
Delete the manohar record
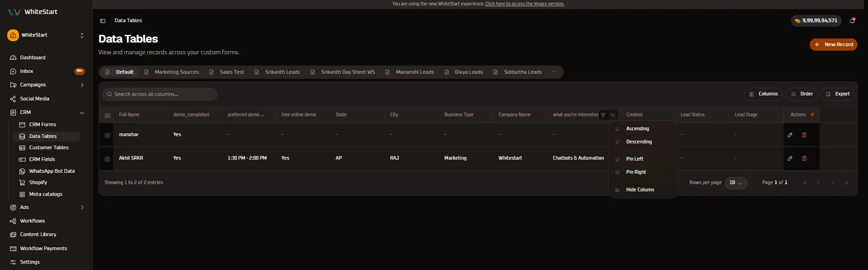[x=804, y=135]
